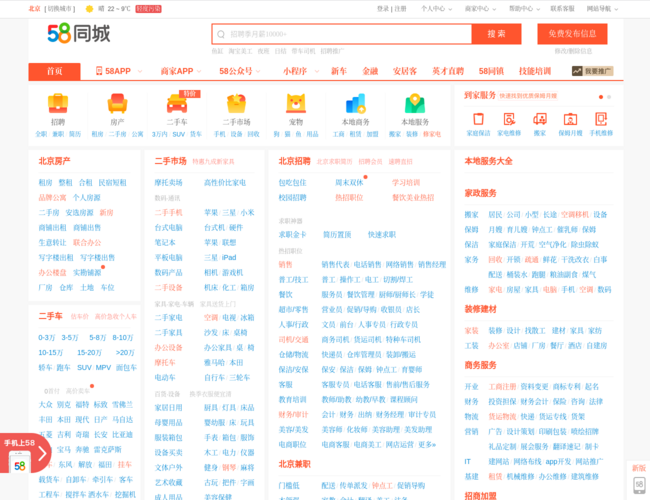Open the 招聘 briefcase icon
Image resolution: width=650 pixels, height=500 pixels.
[58, 103]
